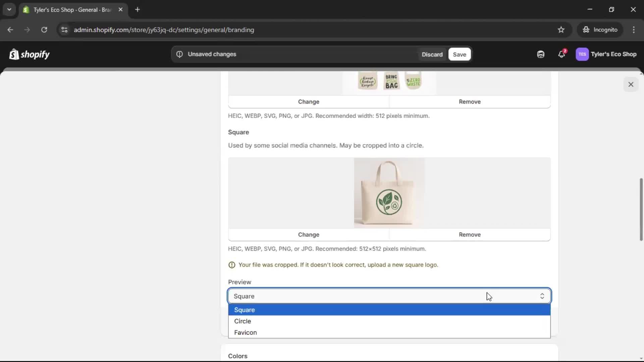Click the browser back arrow

(x=10, y=29)
